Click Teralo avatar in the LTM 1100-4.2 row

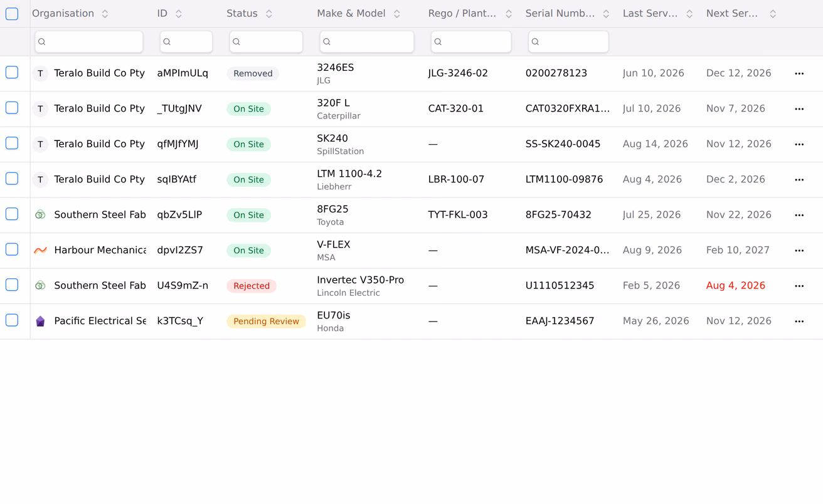pos(40,180)
